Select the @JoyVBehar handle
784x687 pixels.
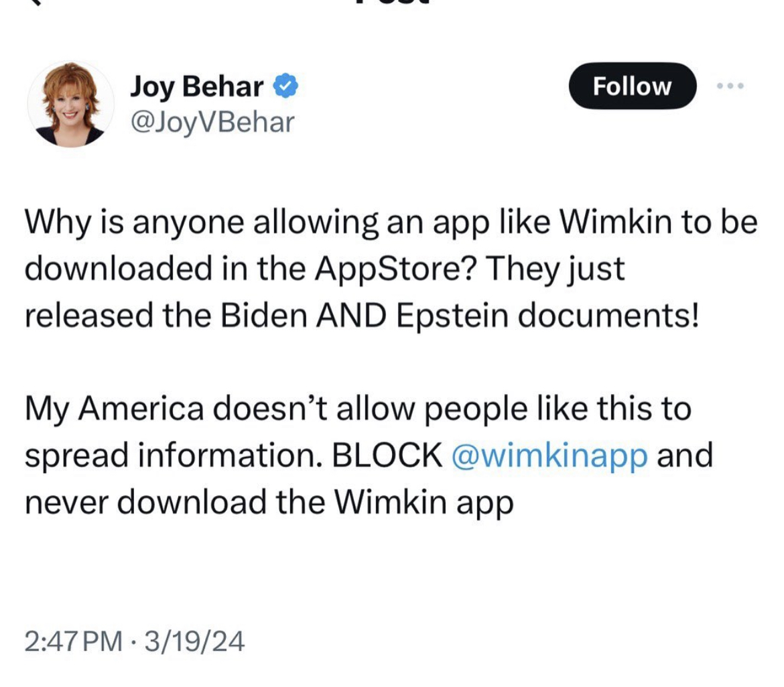[x=212, y=122]
